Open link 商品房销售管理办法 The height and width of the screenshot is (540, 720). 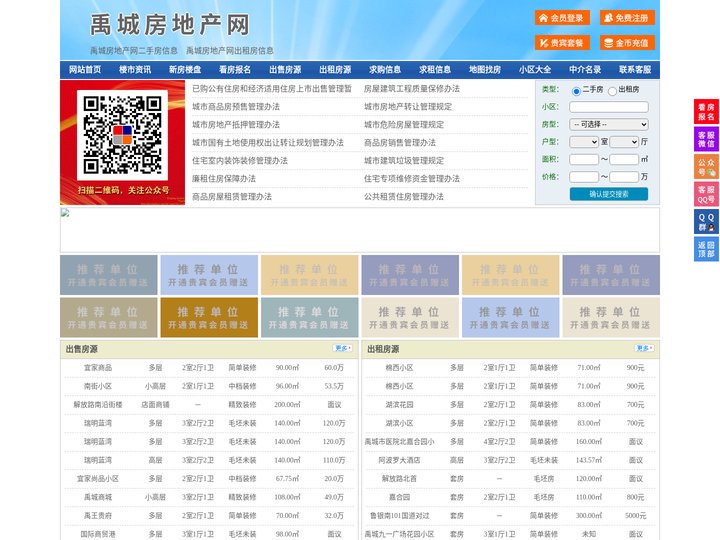pyautogui.click(x=400, y=143)
